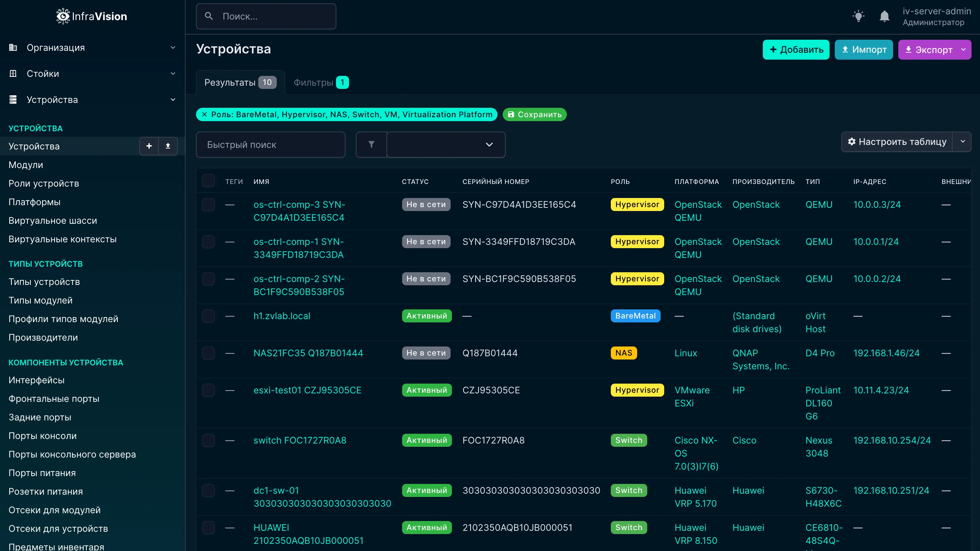Collapse the Устройства sidebar section
This screenshot has width=980, height=551.
click(174, 99)
